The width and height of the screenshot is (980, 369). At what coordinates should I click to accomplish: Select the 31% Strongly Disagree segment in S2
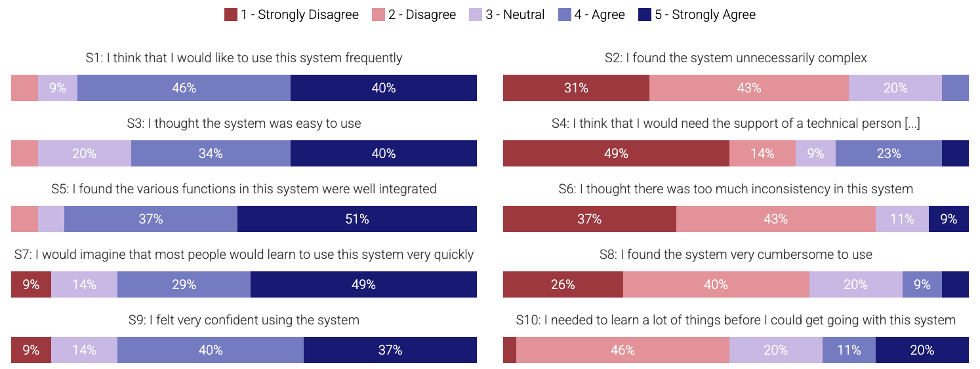(576, 88)
